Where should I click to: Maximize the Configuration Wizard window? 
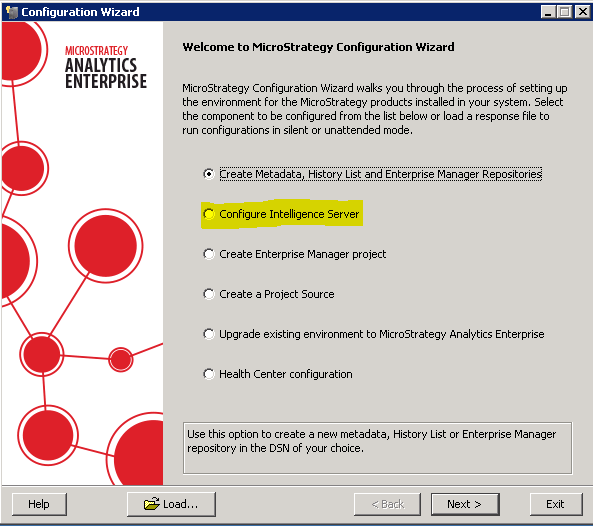565,12
